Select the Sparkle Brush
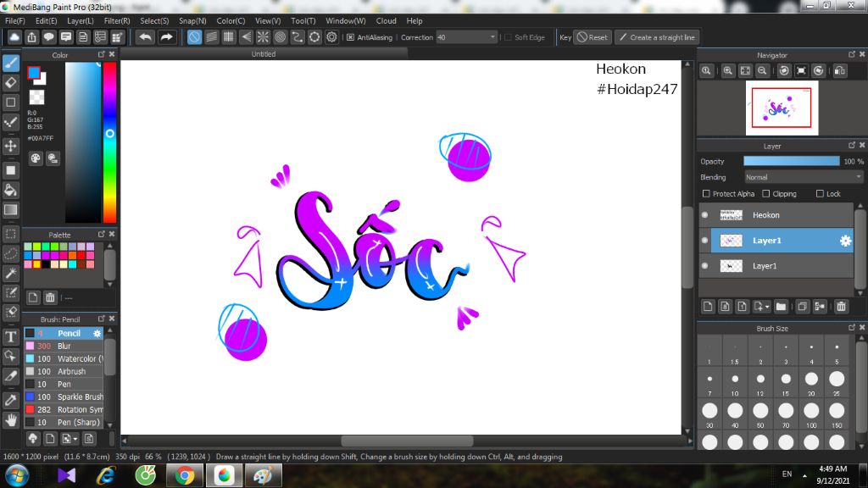 64,396
